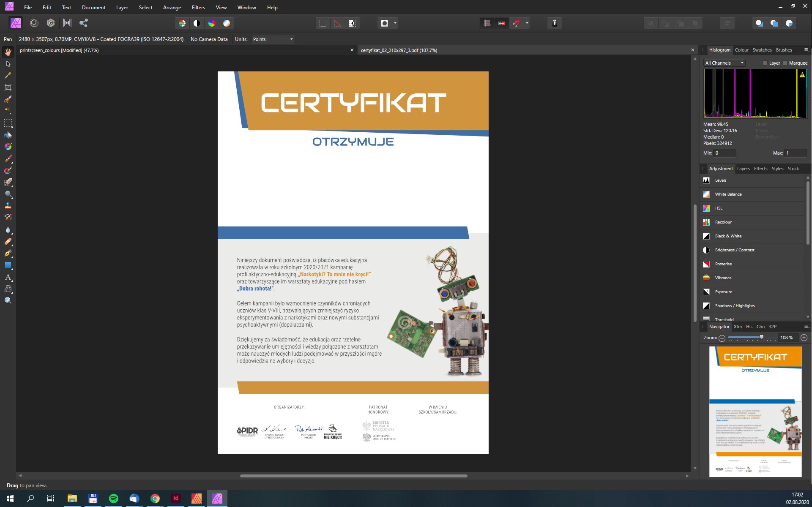The image size is (812, 507).
Task: Open the Filters menu
Action: 198,8
